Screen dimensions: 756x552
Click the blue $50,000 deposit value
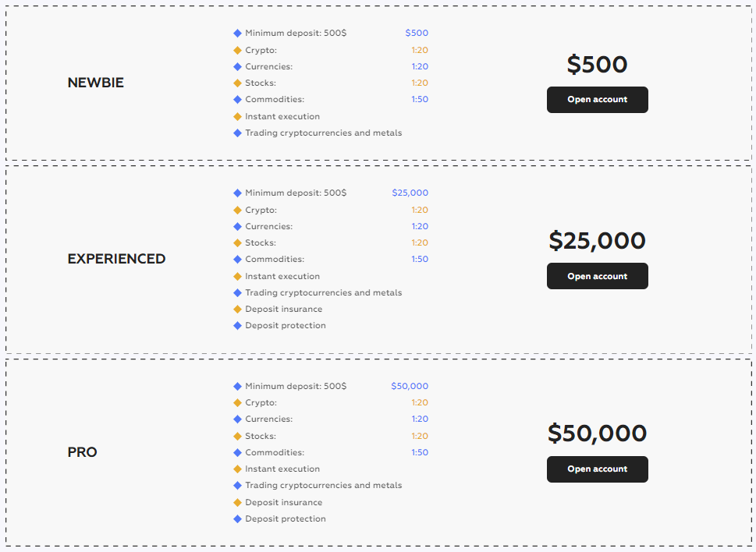(410, 386)
